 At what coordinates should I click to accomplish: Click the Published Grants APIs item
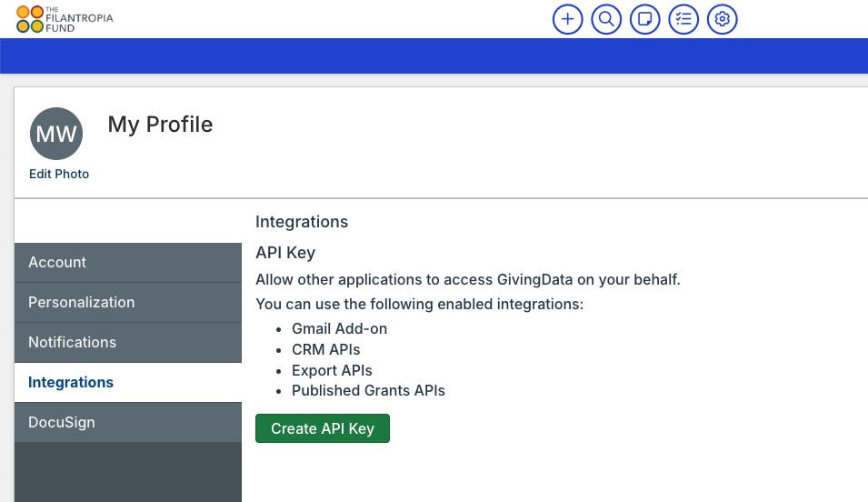tap(368, 391)
